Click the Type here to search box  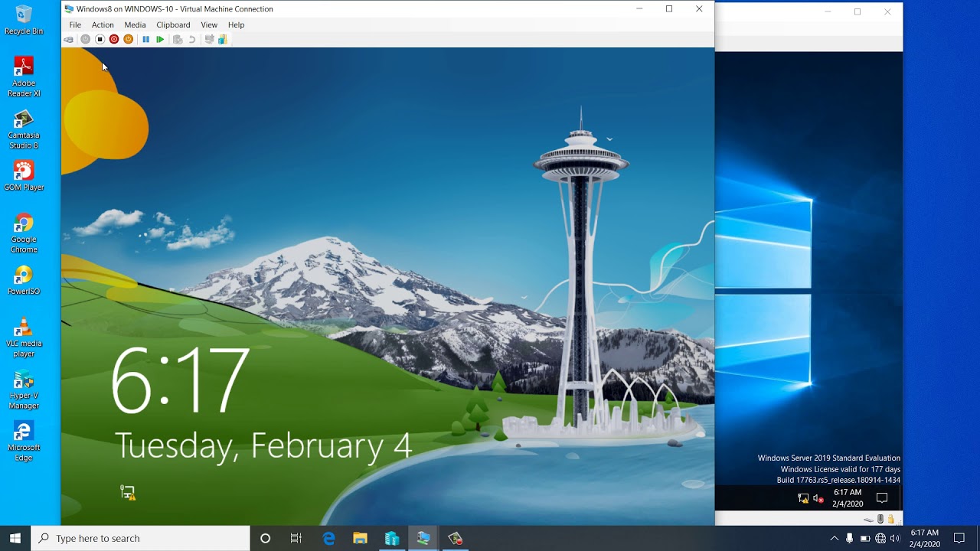point(140,538)
